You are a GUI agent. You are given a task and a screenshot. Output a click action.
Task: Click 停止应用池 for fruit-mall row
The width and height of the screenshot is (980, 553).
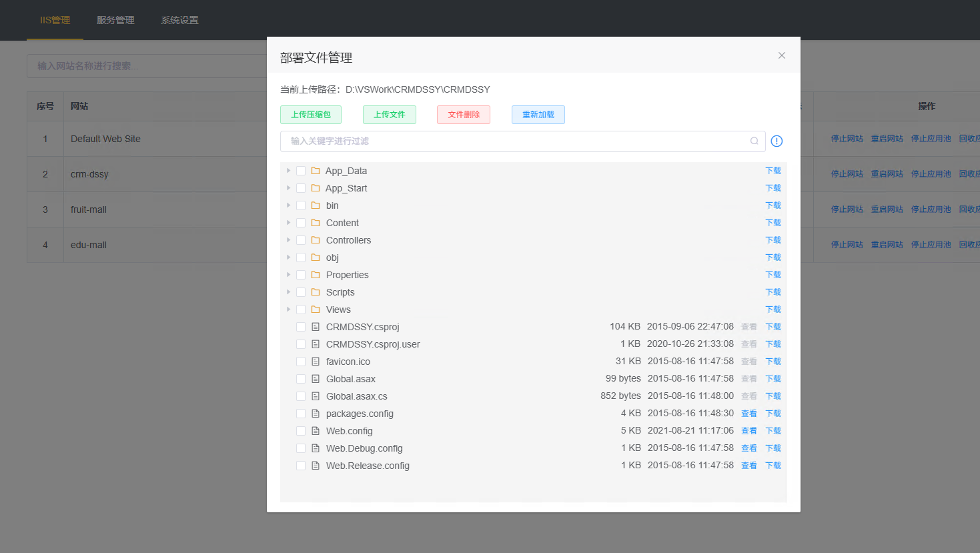pyautogui.click(x=931, y=209)
